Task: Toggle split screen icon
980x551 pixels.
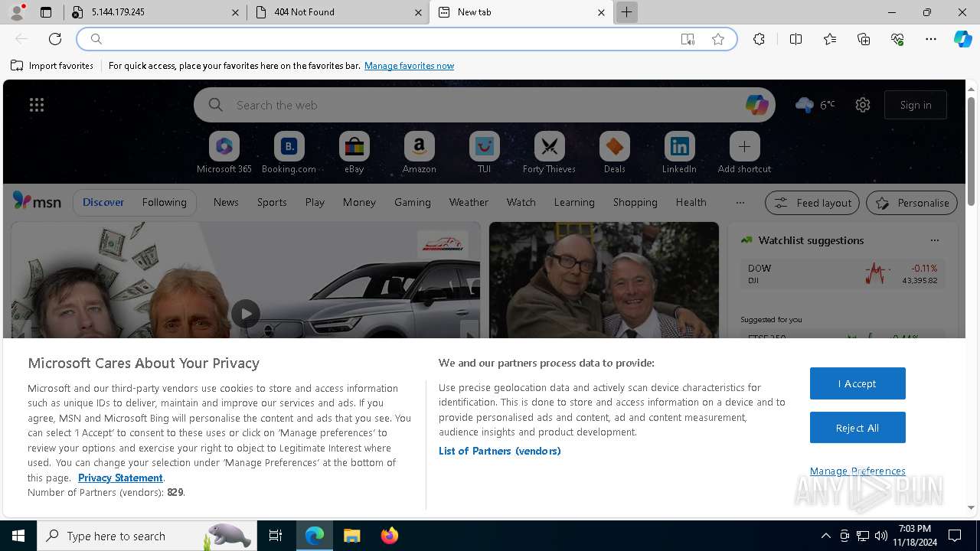Action: tap(795, 39)
